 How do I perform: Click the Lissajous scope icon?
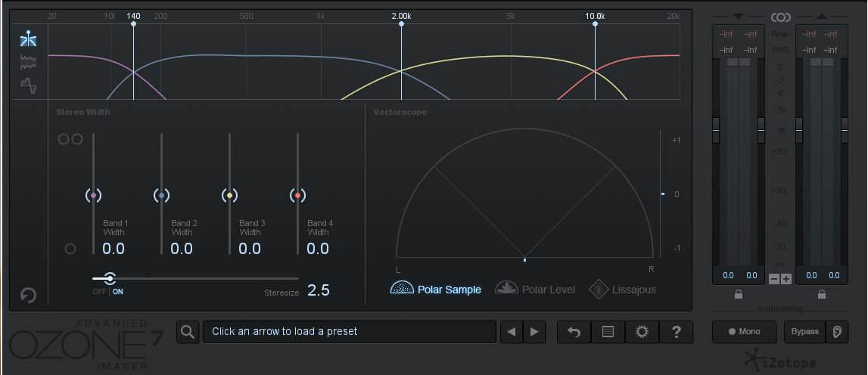click(x=599, y=290)
